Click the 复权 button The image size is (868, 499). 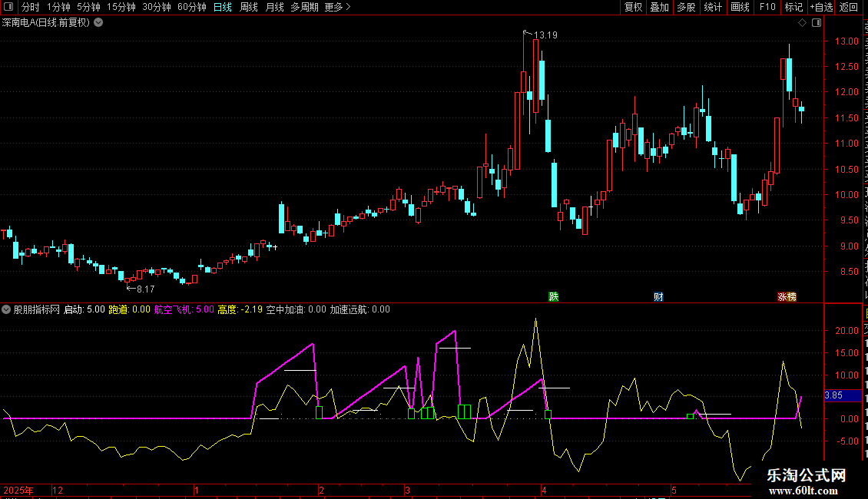point(633,7)
